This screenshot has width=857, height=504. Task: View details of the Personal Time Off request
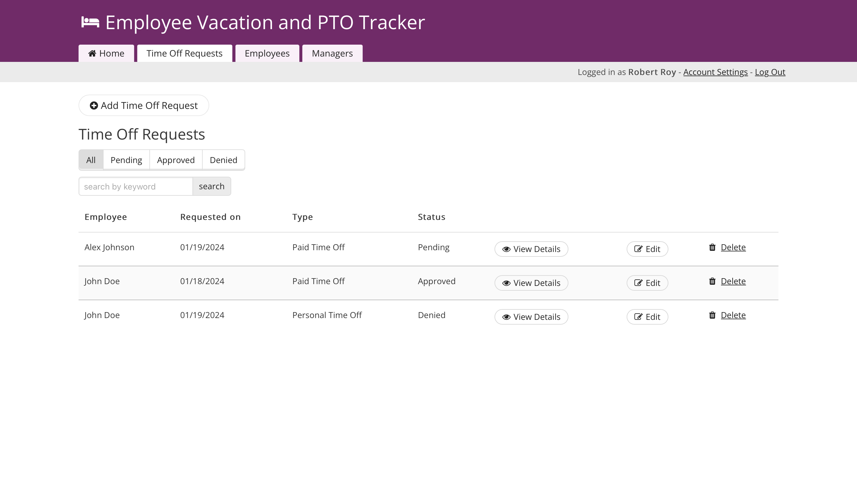coord(531,317)
